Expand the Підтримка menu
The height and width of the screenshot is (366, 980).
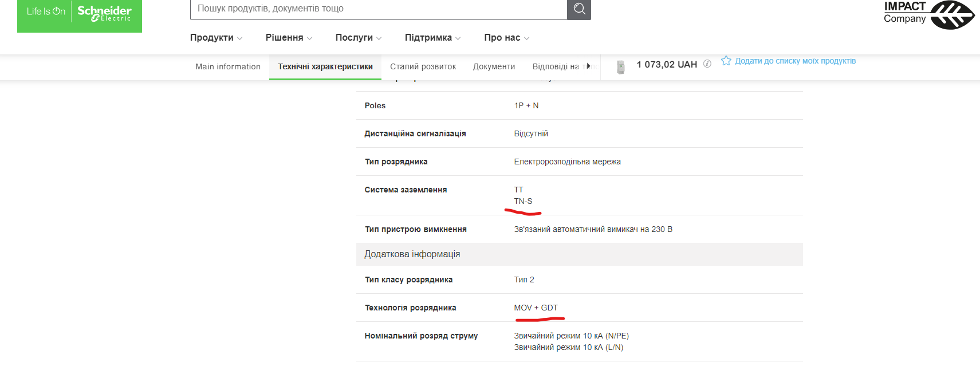[433, 38]
